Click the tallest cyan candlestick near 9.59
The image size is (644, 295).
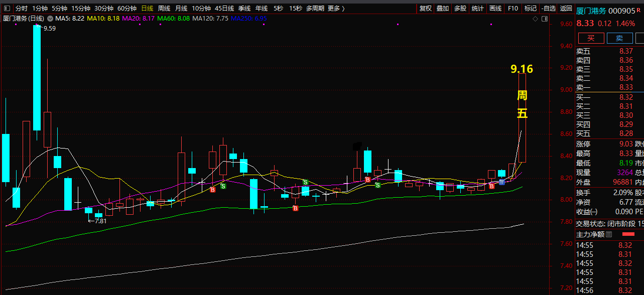pyautogui.click(x=37, y=77)
